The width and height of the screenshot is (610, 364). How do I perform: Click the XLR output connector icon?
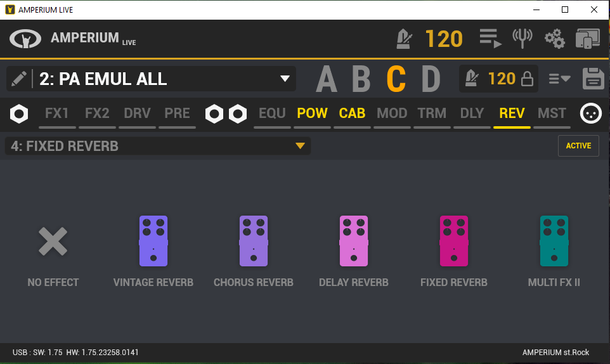click(591, 114)
